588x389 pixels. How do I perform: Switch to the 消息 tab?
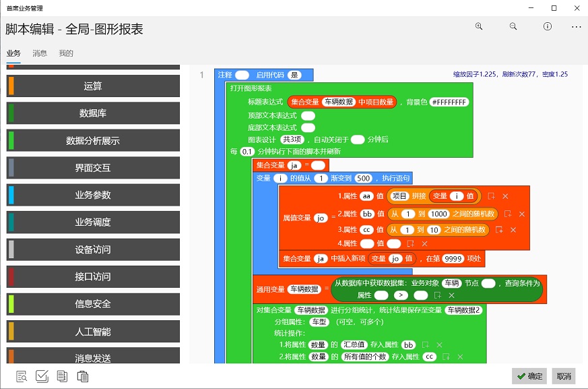40,53
